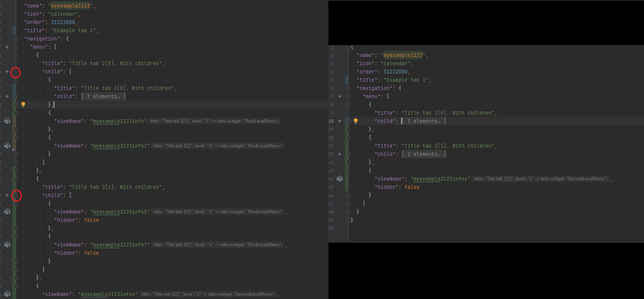Click SecondLevelMenu inlay hint in left editor

point(208,294)
